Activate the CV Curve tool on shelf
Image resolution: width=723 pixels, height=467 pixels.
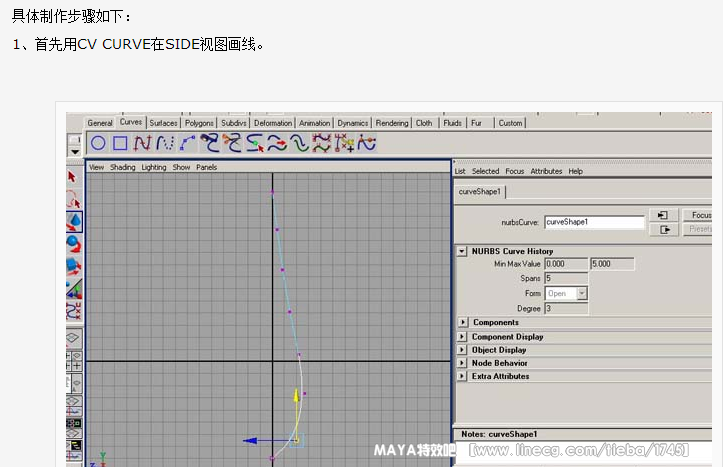tap(142, 143)
